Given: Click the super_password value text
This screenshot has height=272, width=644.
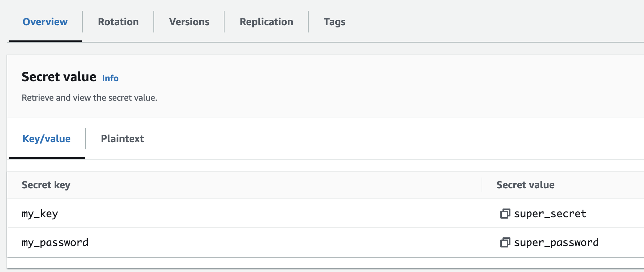Looking at the screenshot, I should pyautogui.click(x=556, y=242).
